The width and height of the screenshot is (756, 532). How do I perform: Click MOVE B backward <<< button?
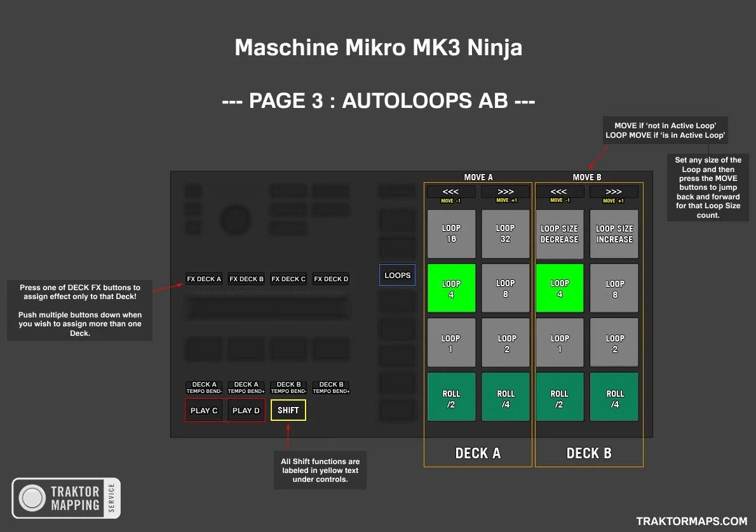(x=560, y=192)
